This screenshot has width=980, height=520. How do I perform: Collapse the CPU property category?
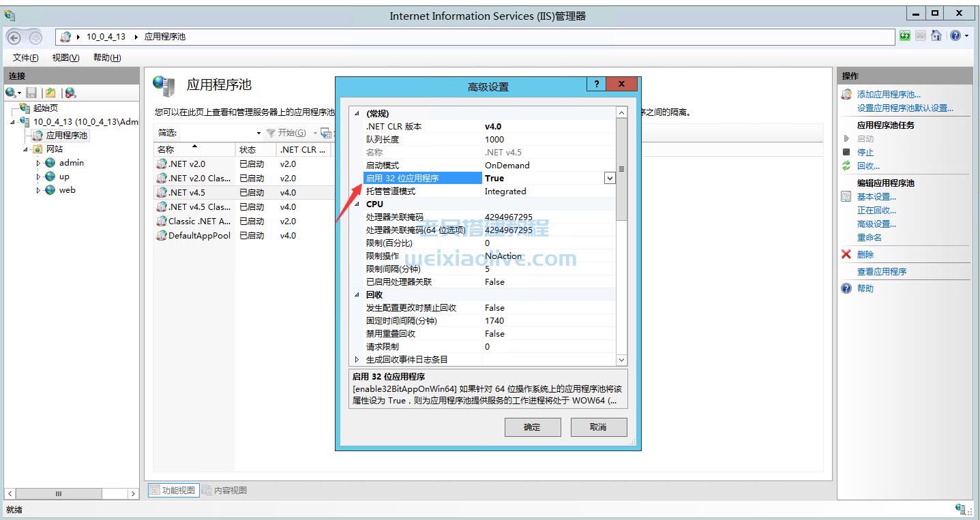pyautogui.click(x=356, y=204)
